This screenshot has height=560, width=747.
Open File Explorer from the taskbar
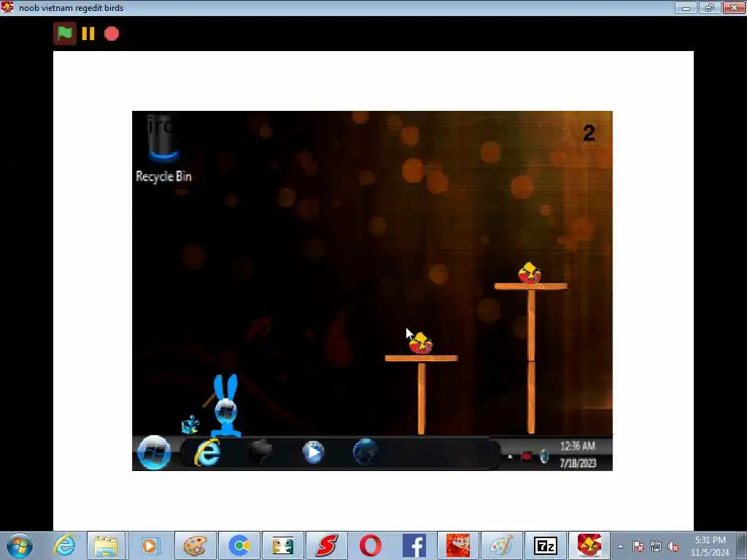coord(107,545)
